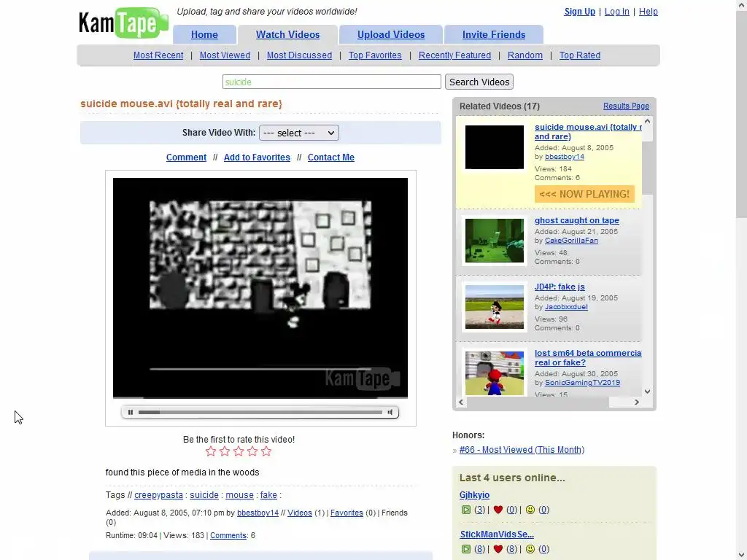
Task: Open Most Discussed videos
Action: (299, 55)
